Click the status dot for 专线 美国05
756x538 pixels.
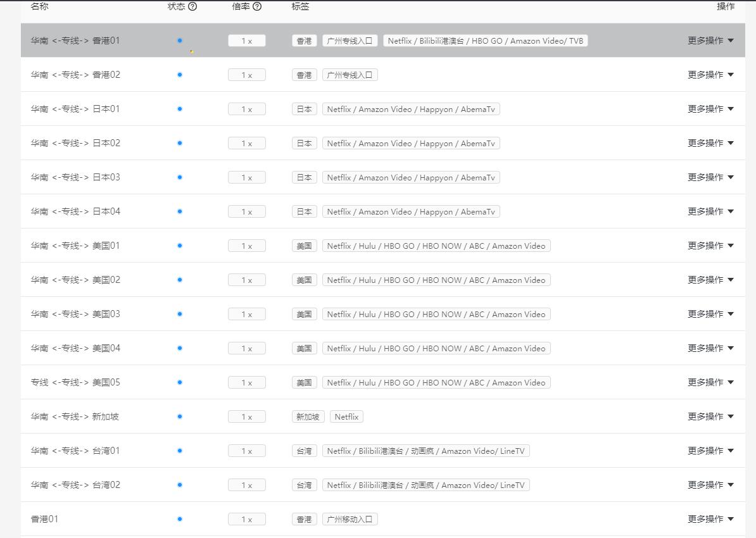180,382
